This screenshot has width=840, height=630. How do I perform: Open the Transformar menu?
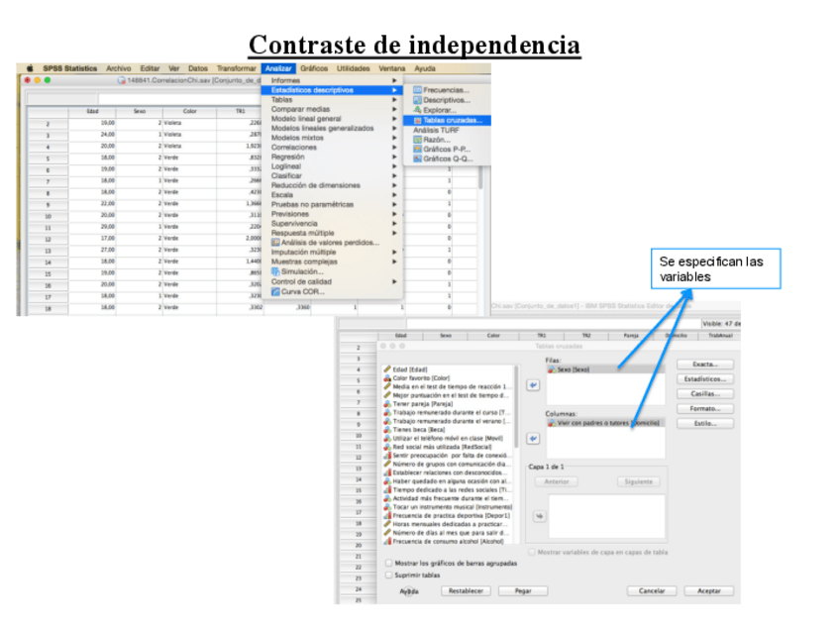point(238,68)
